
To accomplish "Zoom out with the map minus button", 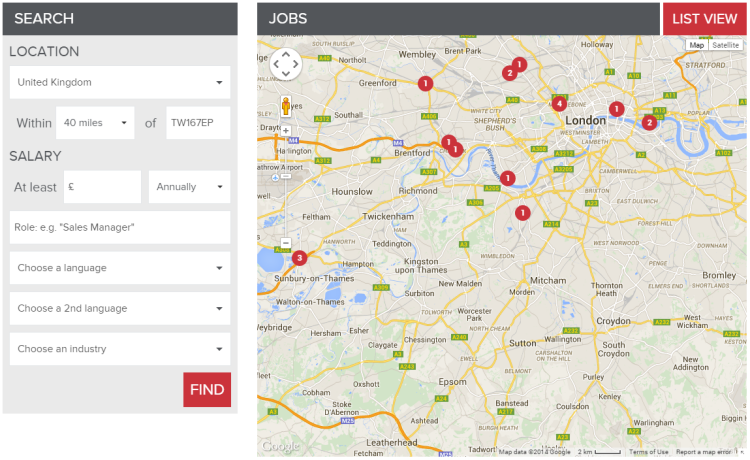I will click(286, 243).
